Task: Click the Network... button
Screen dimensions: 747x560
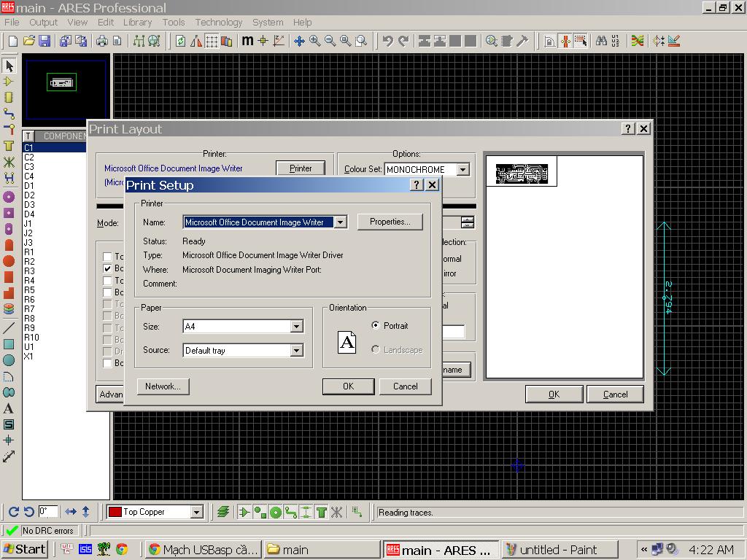Action: click(x=163, y=386)
